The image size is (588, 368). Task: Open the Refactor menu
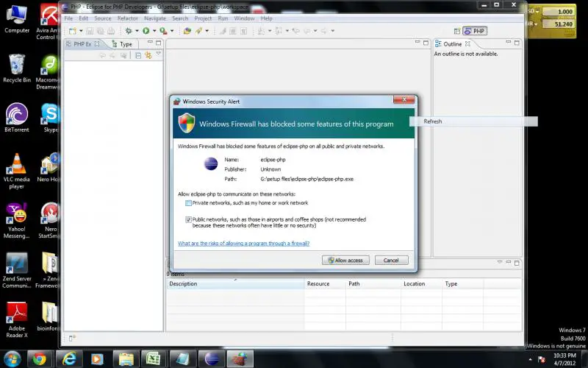pyautogui.click(x=127, y=18)
